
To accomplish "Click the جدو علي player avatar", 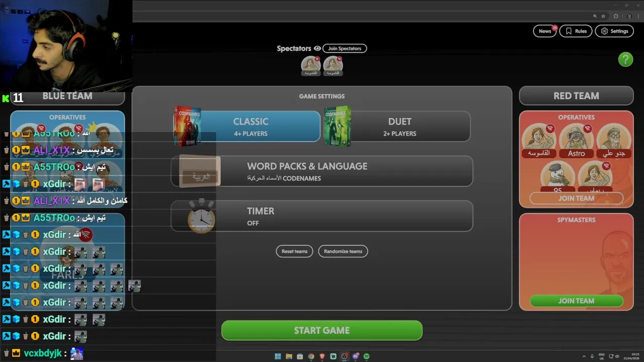I will point(614,141).
